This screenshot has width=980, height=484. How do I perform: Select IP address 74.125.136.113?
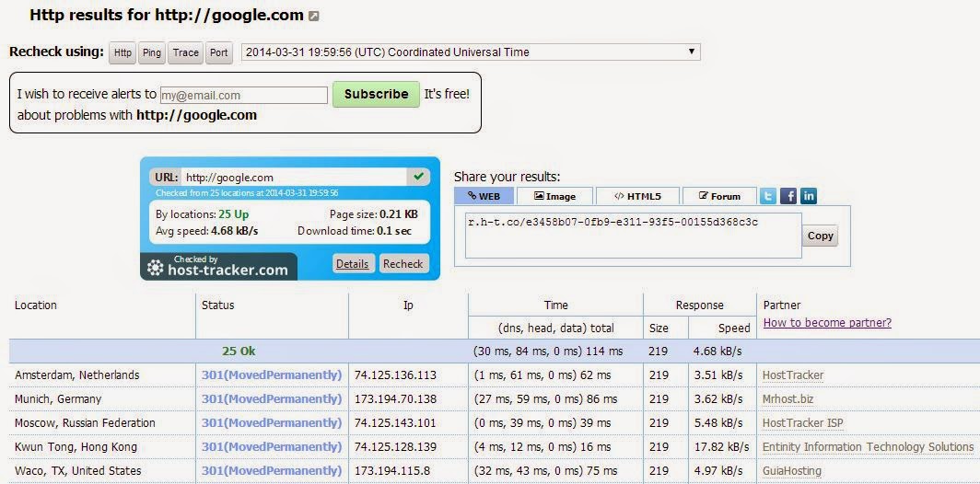(395, 375)
